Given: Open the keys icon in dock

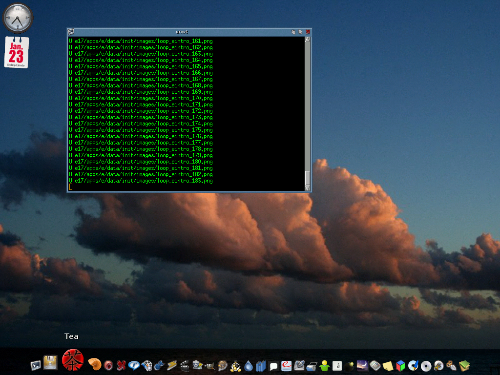Looking at the screenshot, I should coord(451,366).
